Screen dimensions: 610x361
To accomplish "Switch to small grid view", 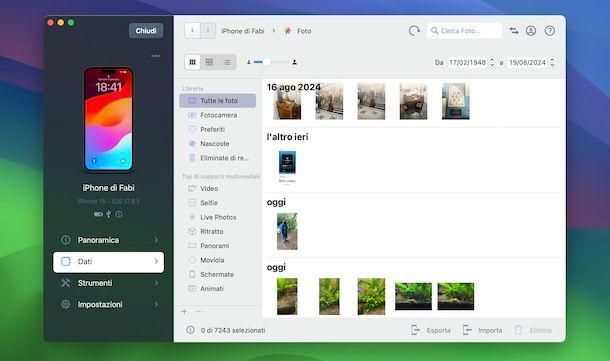I will coord(193,62).
